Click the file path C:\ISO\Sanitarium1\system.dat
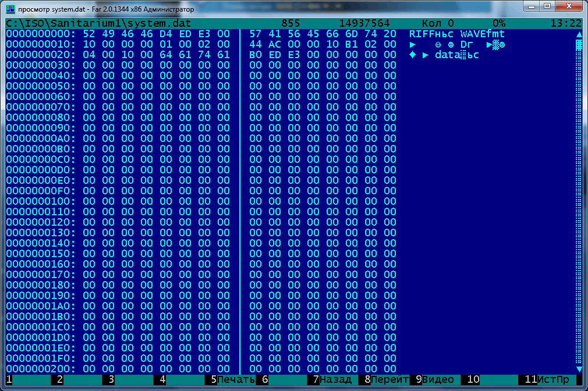 (98, 23)
